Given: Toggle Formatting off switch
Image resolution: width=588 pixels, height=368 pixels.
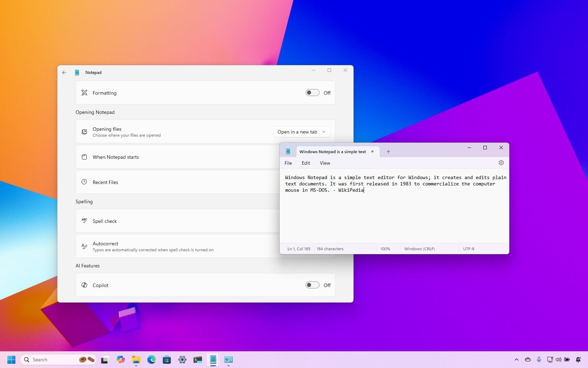Looking at the screenshot, I should 311,93.
